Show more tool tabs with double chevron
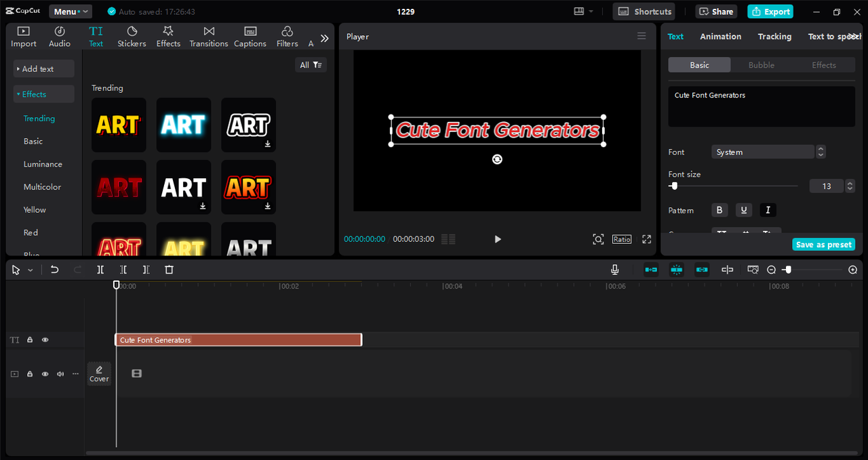The image size is (868, 460). 324,39
